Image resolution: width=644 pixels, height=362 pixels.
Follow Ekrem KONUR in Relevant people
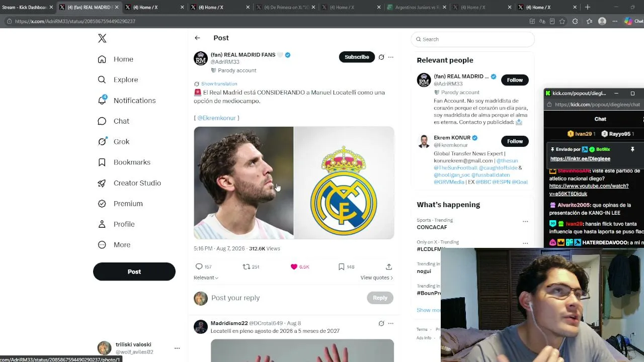click(515, 141)
